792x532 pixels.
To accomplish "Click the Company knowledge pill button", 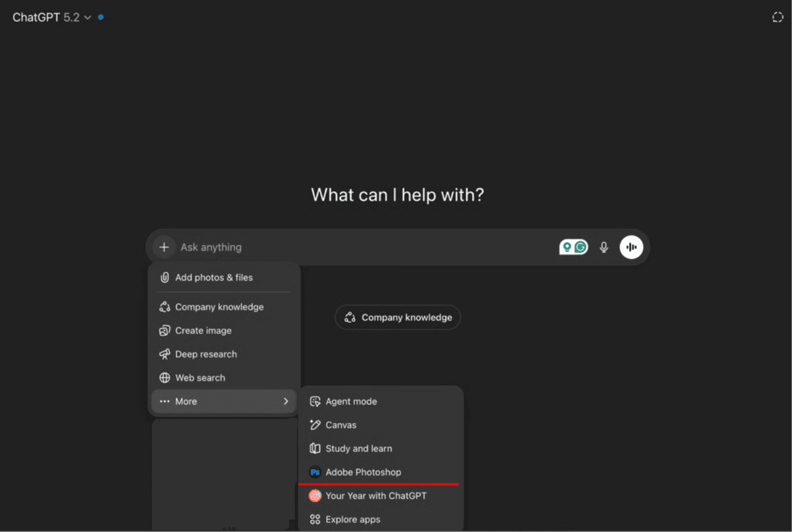I will [398, 318].
